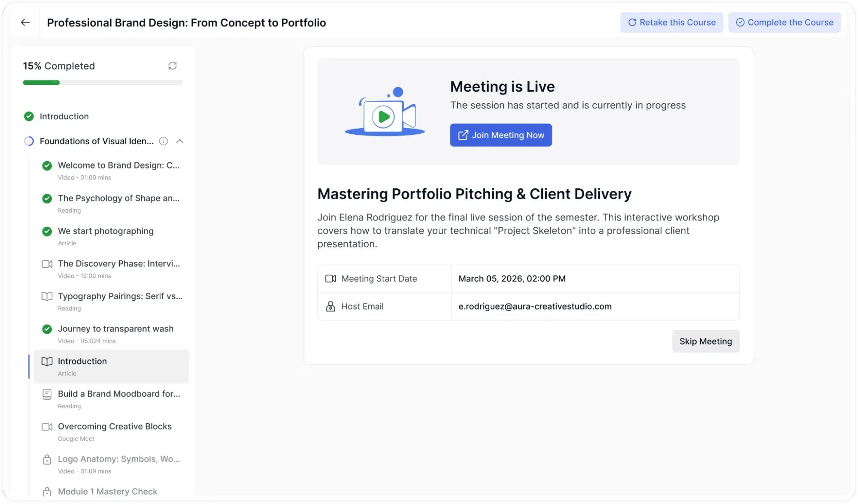Click book icon for Typography Pairings

tap(47, 296)
